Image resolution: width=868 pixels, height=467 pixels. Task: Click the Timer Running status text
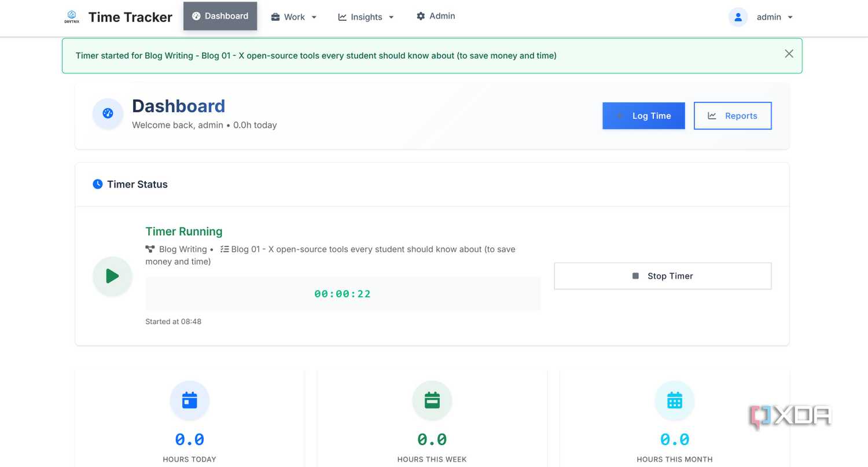pos(184,231)
